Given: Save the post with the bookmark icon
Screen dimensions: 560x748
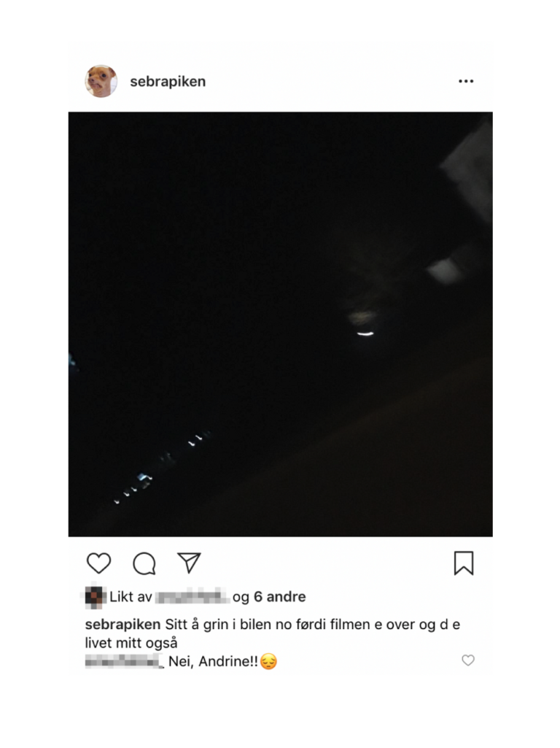Looking at the screenshot, I should coord(463,563).
